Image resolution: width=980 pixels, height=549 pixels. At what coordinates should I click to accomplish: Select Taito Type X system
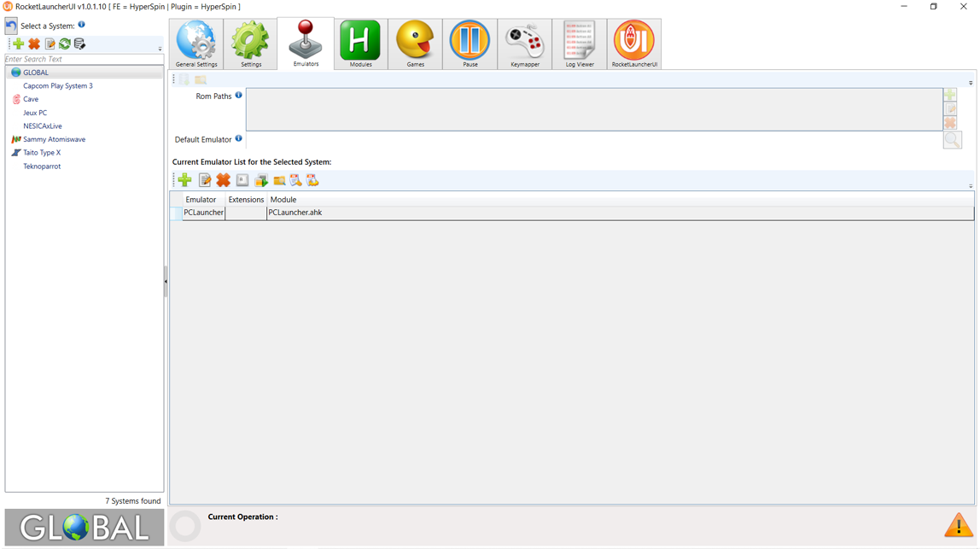pos(42,153)
